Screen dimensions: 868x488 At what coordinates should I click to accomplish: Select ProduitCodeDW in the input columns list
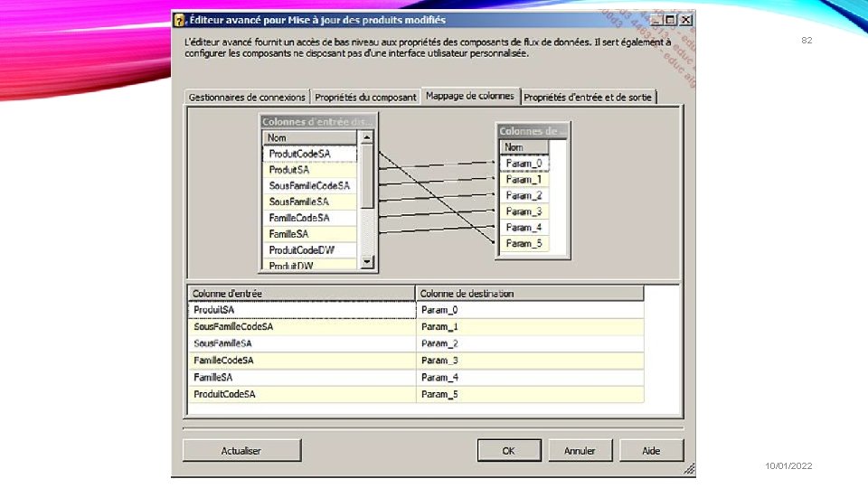click(309, 250)
